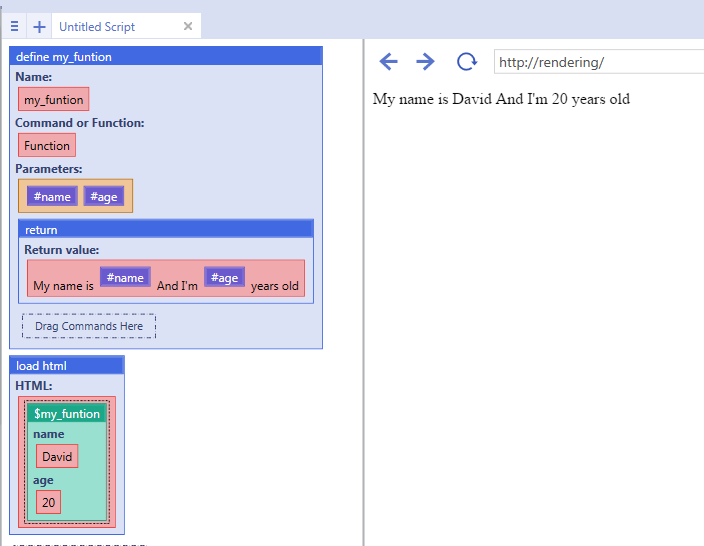Edit the my_funtion name field
This screenshot has width=704, height=546.
(x=54, y=100)
